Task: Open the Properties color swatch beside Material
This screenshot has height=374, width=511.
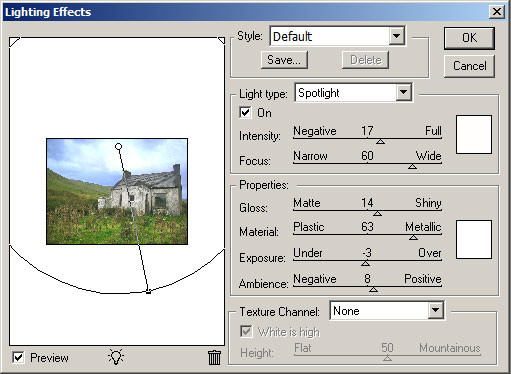Action: (x=474, y=239)
